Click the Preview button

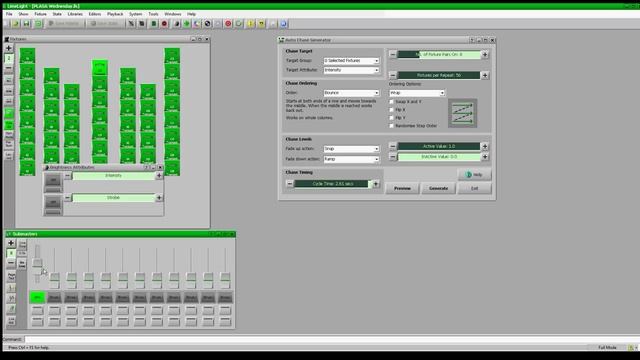tap(402, 188)
